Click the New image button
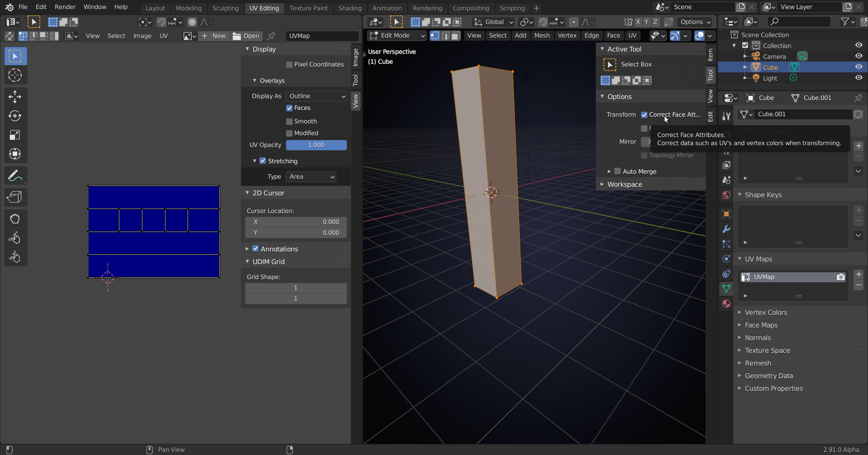 point(214,36)
